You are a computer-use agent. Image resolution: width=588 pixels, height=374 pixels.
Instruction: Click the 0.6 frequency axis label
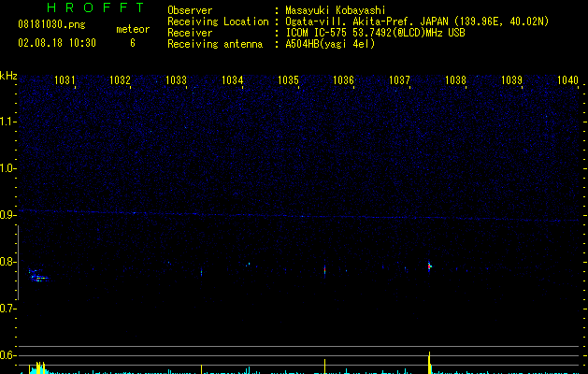click(8, 355)
